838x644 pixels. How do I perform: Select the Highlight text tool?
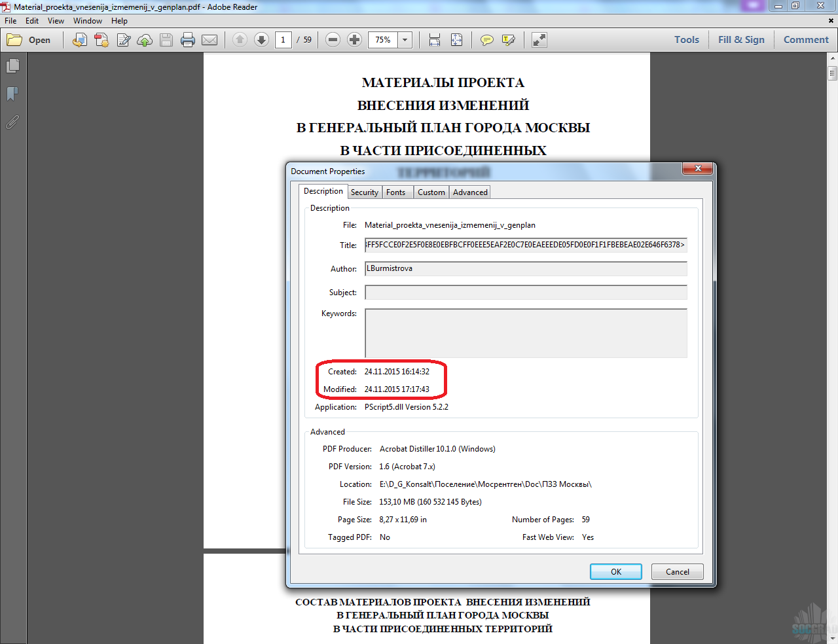[508, 40]
